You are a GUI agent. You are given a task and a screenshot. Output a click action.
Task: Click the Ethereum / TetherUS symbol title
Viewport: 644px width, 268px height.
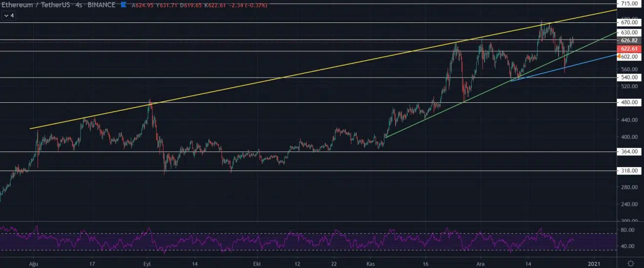click(x=34, y=5)
